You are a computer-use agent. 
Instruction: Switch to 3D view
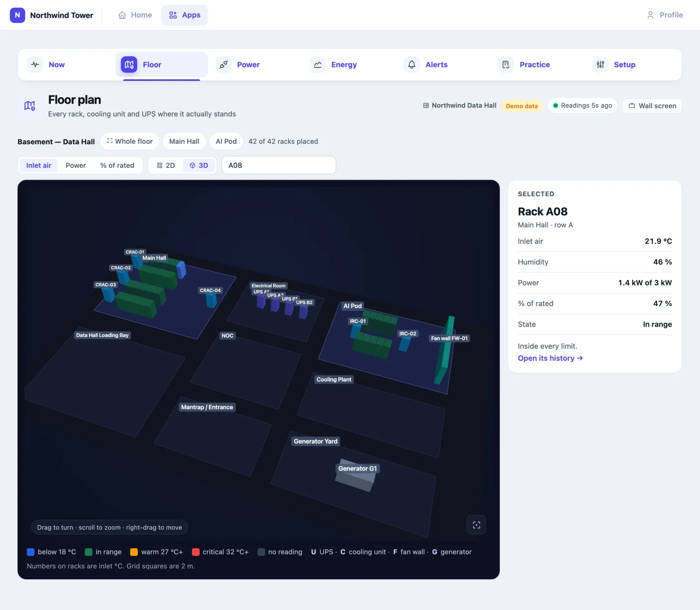point(199,165)
